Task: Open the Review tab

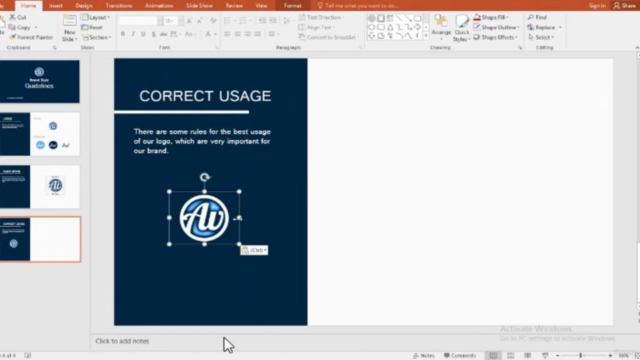Action: 234,6
